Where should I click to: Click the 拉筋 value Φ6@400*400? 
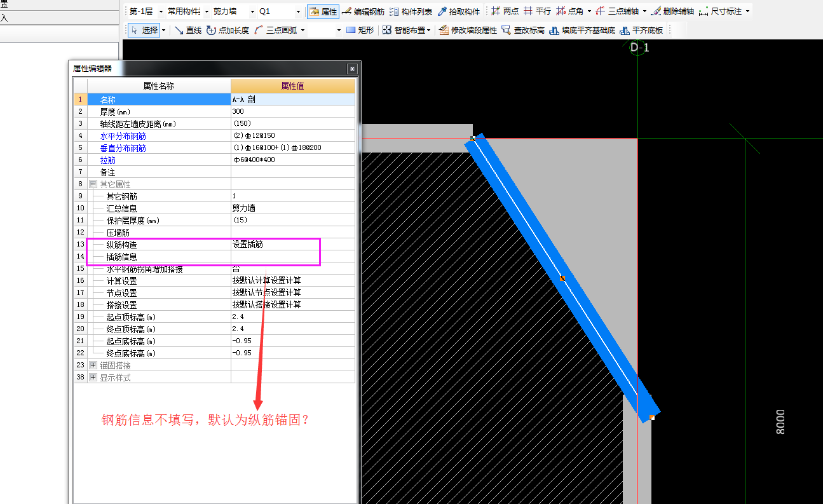[x=292, y=160]
